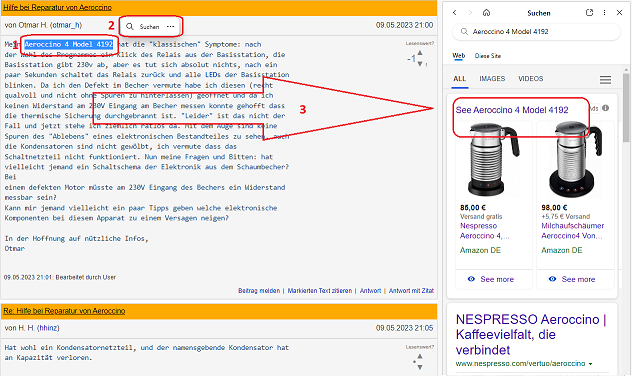The height and width of the screenshot is (376, 632).
Task: Click the selected text Aeroccino 4 Model 4192
Action: point(69,44)
